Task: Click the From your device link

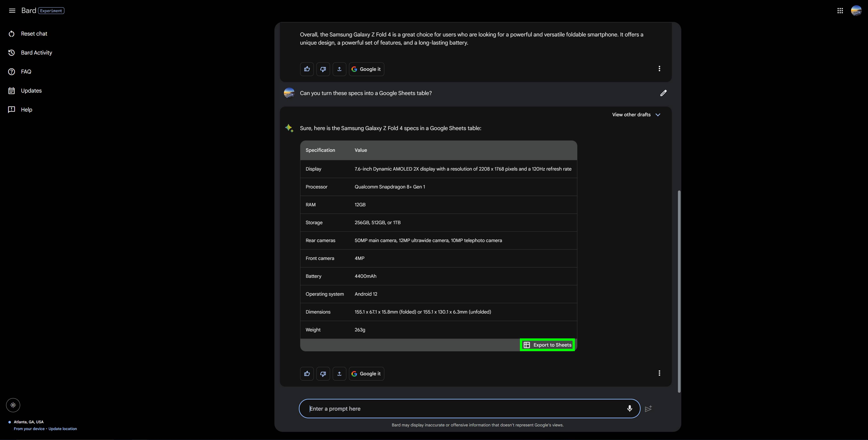Action: point(29,429)
